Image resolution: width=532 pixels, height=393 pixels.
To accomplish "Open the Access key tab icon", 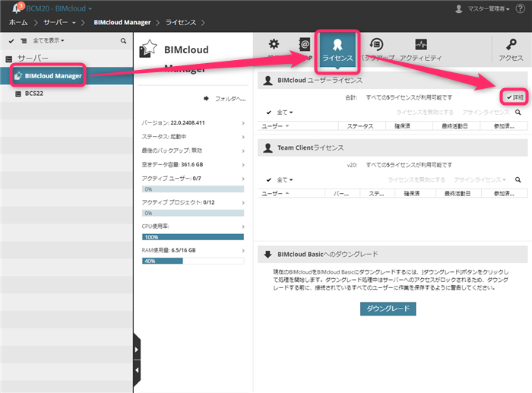I will (511, 44).
